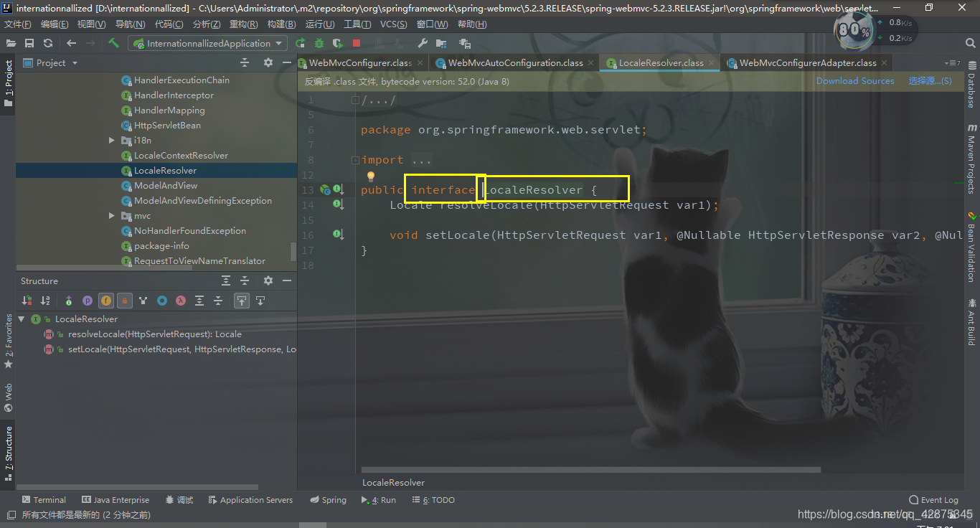
Task: Open the Terminal tool window
Action: pyautogui.click(x=44, y=500)
